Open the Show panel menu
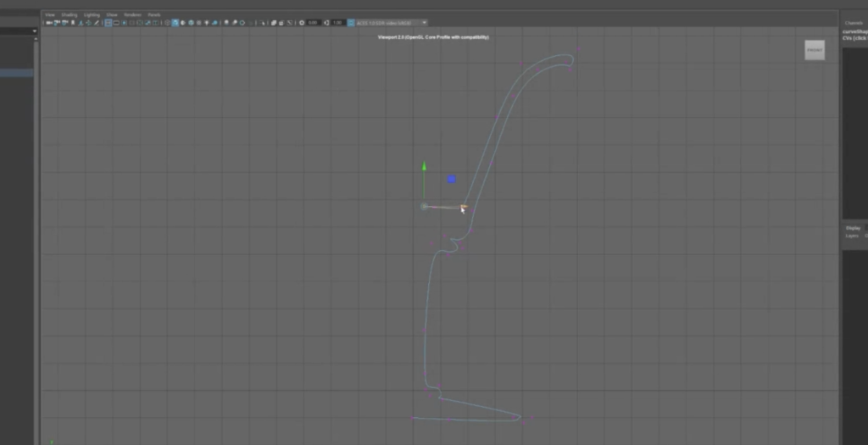This screenshot has height=445, width=868. 112,15
